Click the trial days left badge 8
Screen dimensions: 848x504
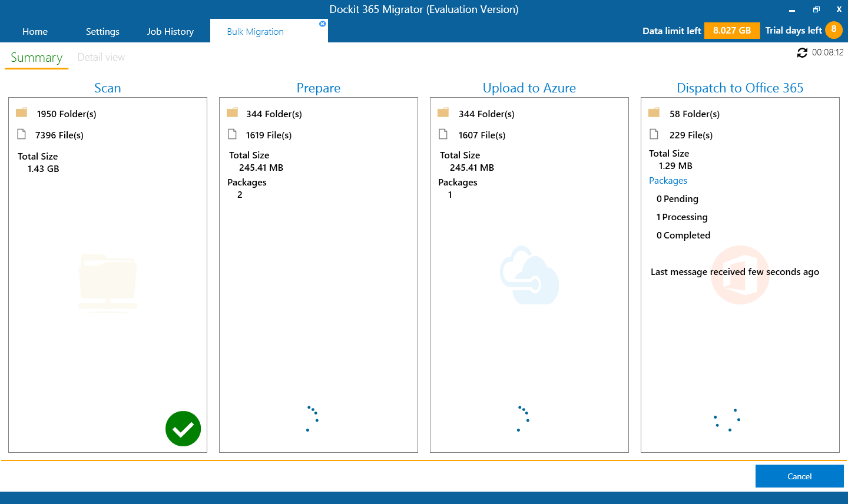(834, 29)
